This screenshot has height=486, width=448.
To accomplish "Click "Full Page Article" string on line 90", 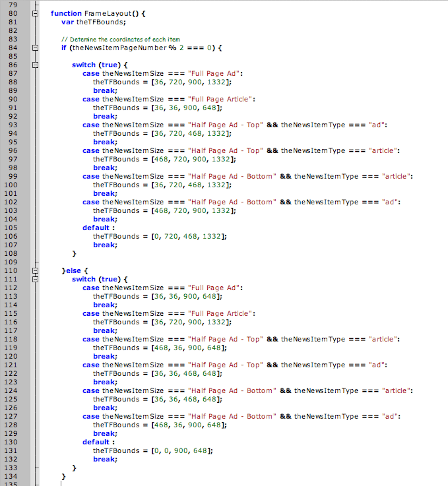I will coord(220,99).
